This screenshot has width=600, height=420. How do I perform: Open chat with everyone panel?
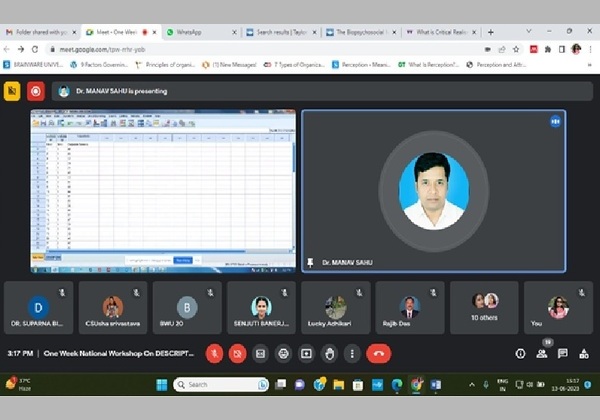coord(562,354)
